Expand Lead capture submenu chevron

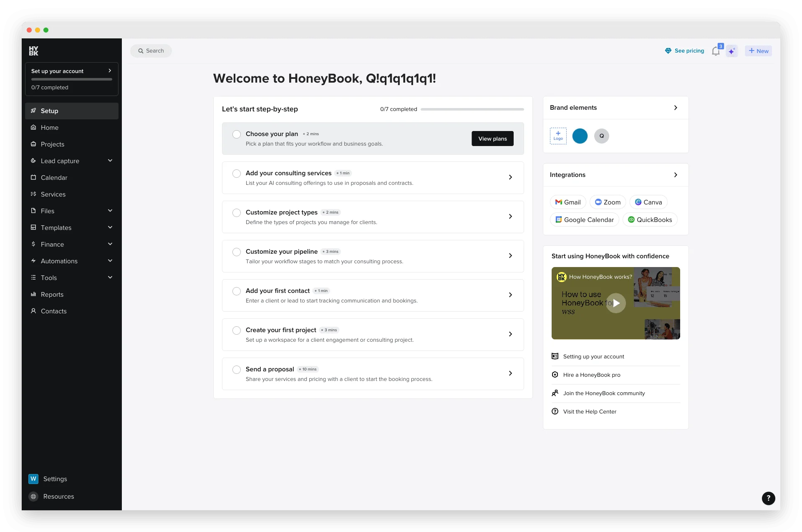point(110,161)
